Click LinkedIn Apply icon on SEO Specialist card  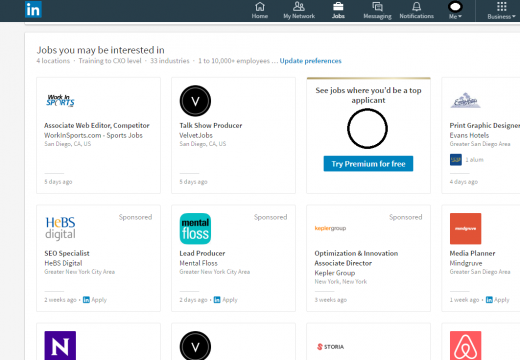point(86,300)
